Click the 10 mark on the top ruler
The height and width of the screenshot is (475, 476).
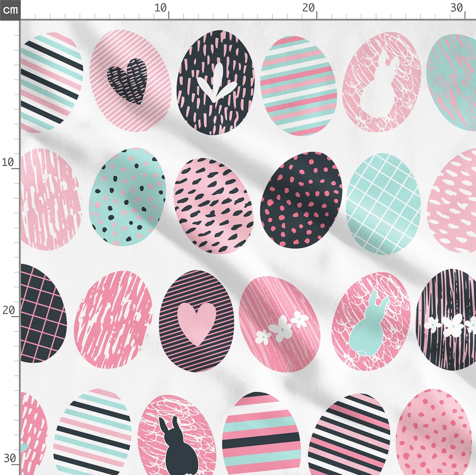(x=161, y=8)
